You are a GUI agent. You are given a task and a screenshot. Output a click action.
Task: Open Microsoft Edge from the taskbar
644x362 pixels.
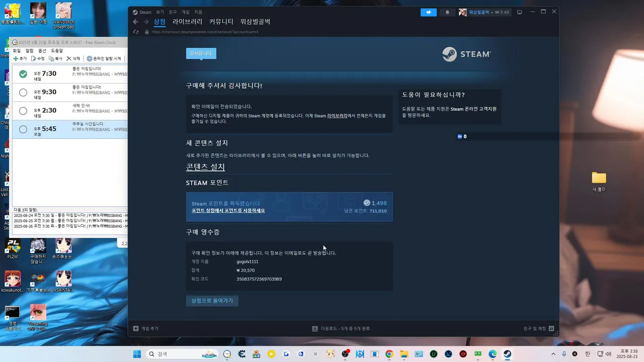pos(493,354)
